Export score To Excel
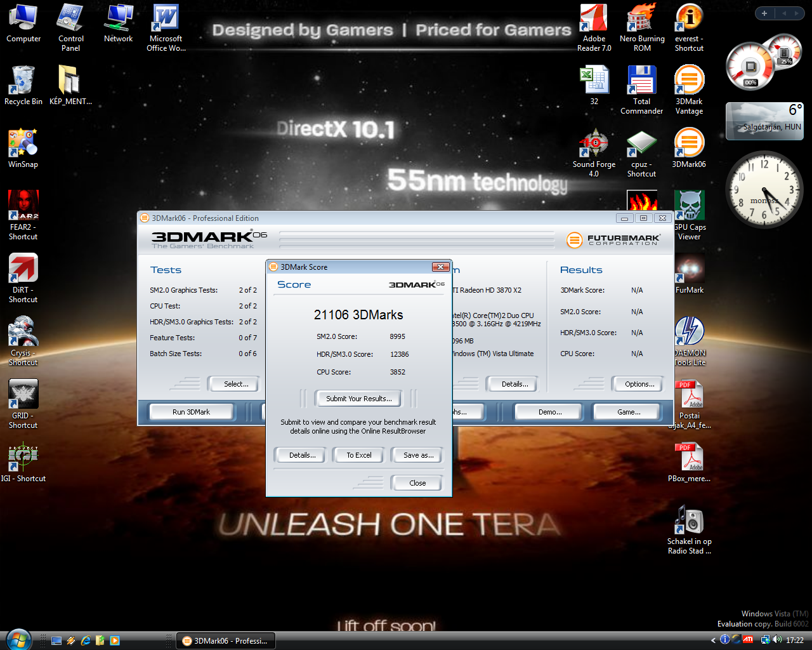812x650 pixels. click(359, 455)
